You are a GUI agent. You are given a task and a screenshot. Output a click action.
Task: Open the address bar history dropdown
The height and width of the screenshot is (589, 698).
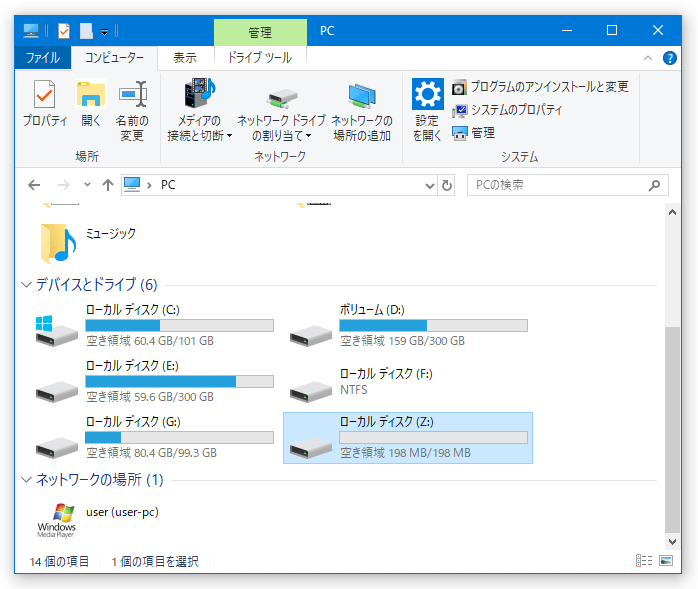(x=430, y=185)
